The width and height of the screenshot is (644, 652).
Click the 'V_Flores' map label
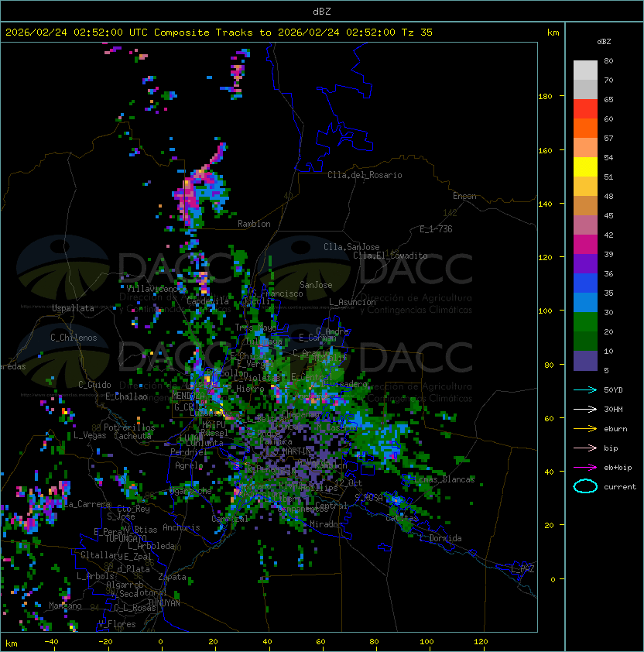point(117,624)
